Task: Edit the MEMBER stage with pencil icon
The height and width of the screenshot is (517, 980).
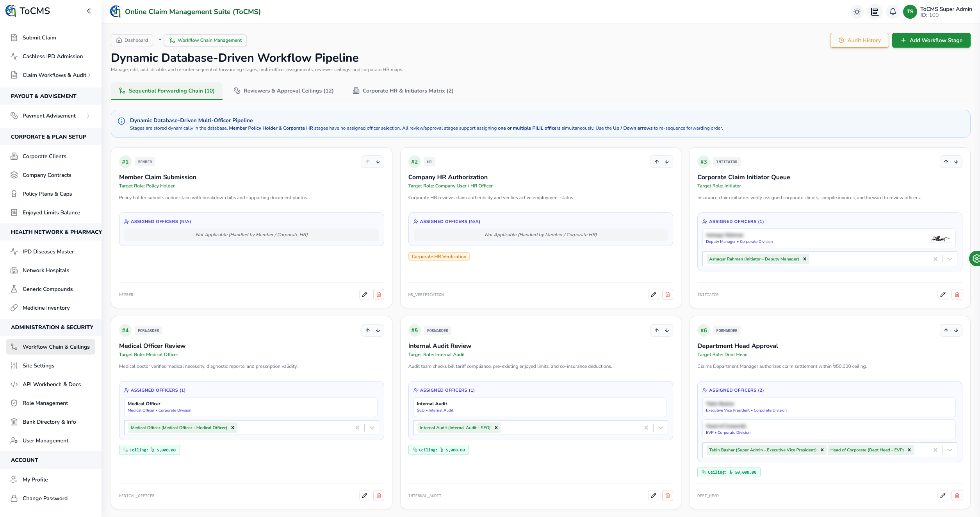Action: pyautogui.click(x=365, y=294)
